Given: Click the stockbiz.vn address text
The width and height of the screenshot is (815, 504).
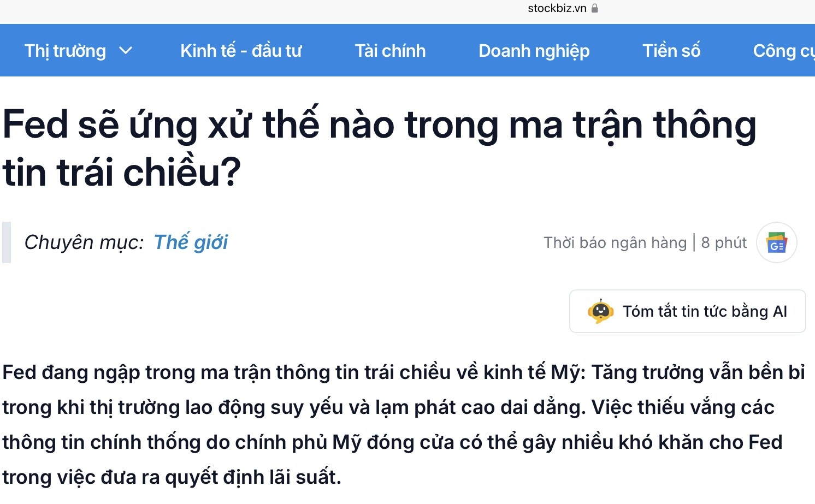Looking at the screenshot, I should (557, 8).
